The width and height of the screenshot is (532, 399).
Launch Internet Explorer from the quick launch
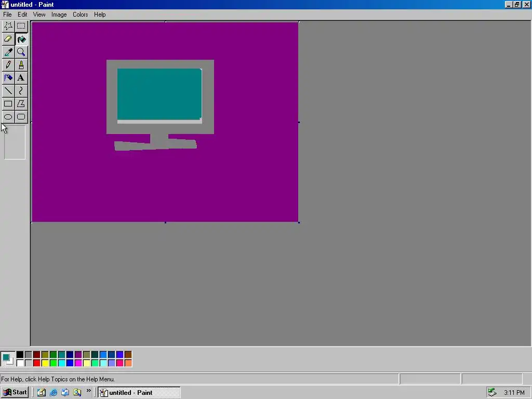point(54,393)
